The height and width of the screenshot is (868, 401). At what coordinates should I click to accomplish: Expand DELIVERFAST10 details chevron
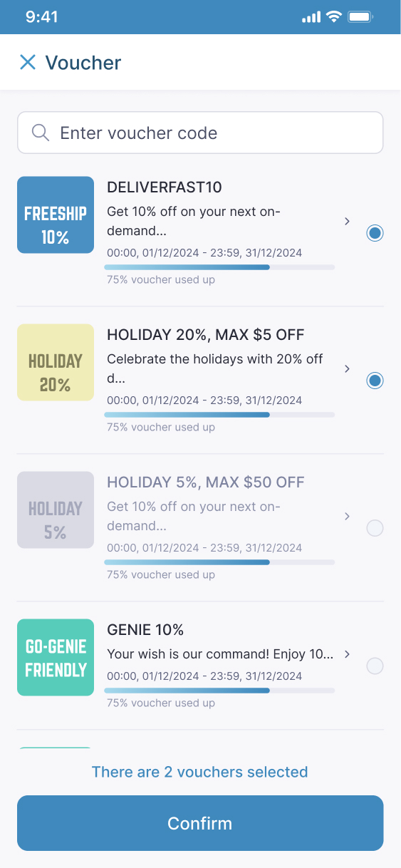point(347,221)
